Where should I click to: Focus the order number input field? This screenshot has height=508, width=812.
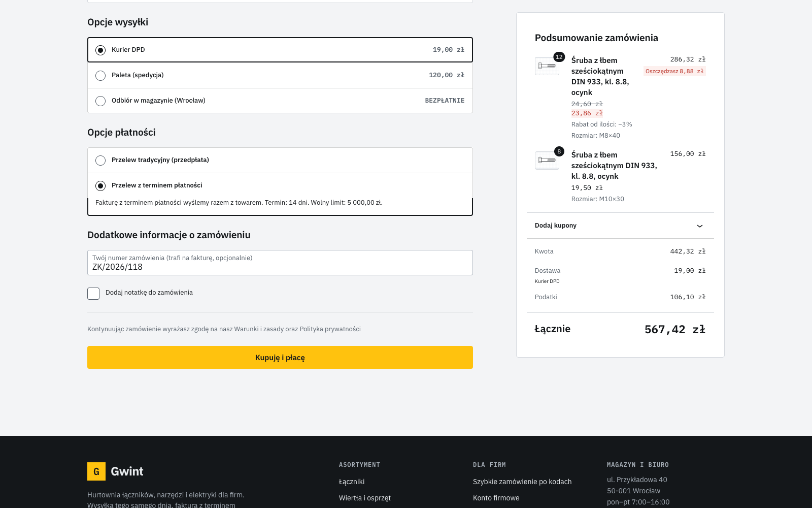280,263
